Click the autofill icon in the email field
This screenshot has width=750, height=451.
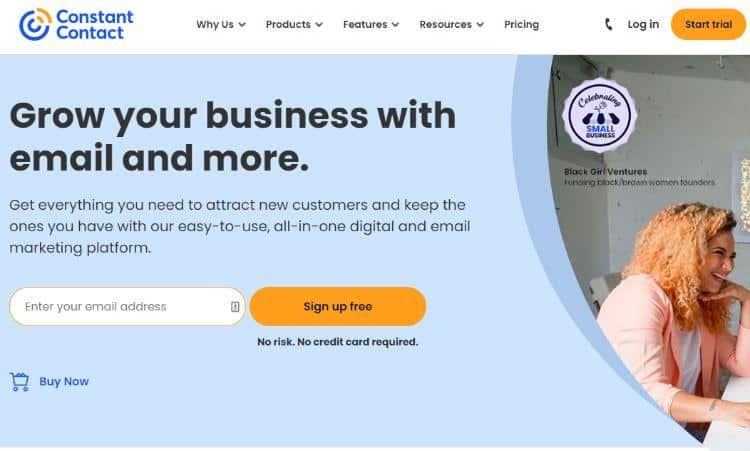pyautogui.click(x=235, y=307)
